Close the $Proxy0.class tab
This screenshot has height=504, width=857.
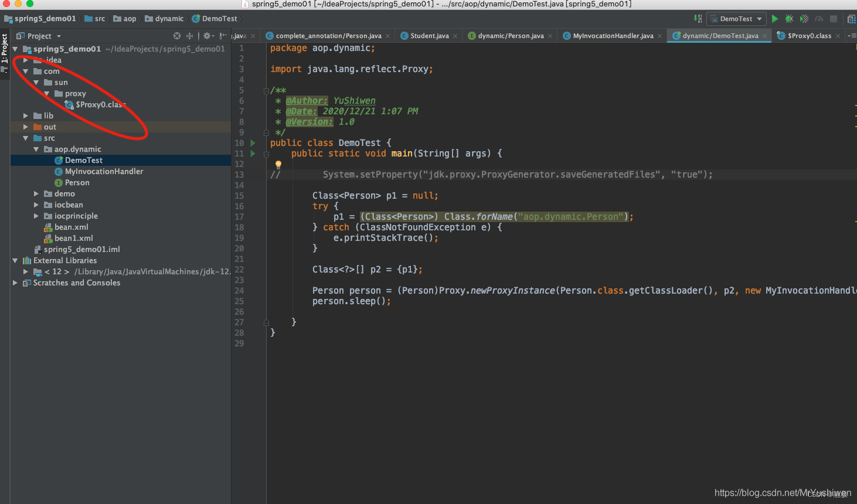coord(838,36)
